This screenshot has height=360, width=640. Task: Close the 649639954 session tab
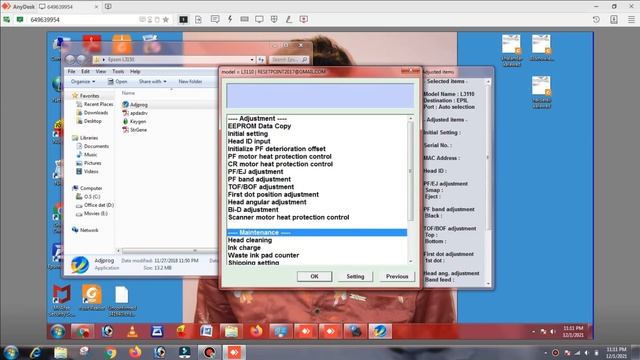click(96, 7)
